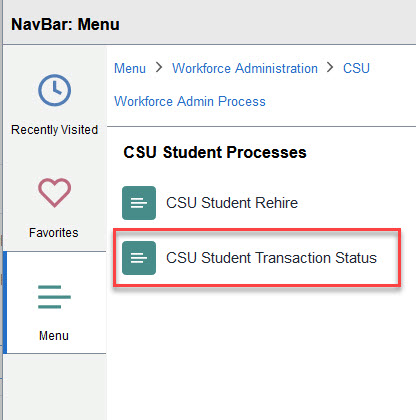Open the Recently Visited clock icon

(54, 90)
